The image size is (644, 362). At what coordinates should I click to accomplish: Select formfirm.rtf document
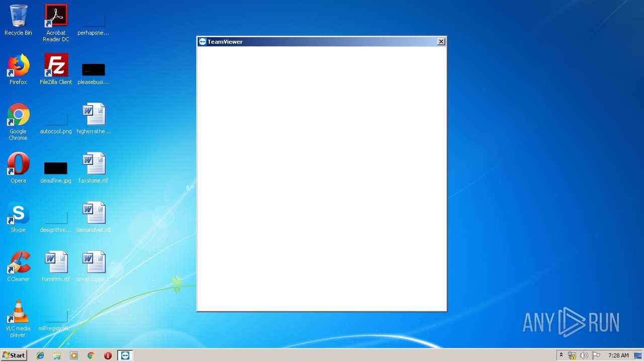point(56,266)
